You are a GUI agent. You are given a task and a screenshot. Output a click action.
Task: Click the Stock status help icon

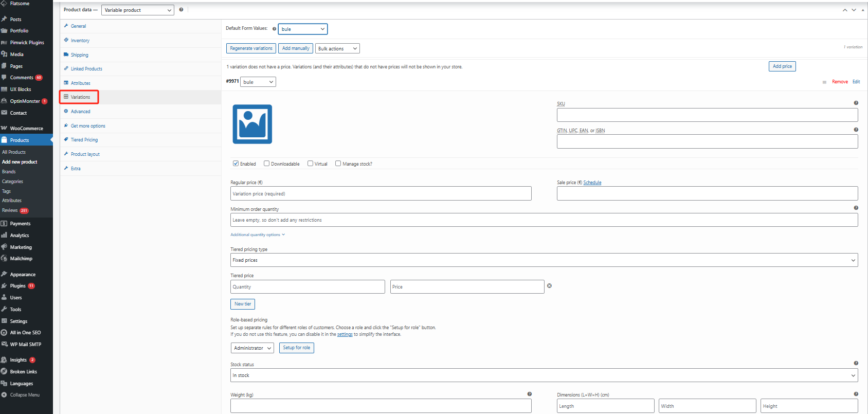[x=856, y=363]
